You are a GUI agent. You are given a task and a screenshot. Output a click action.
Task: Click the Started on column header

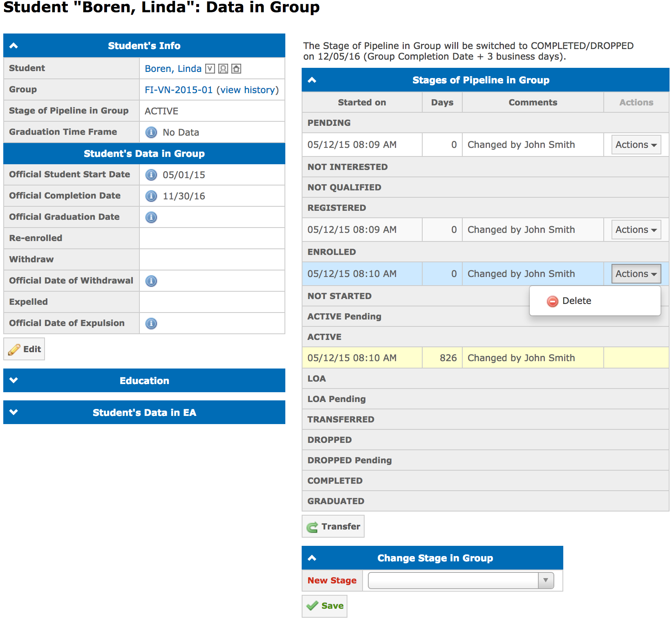[x=362, y=103]
